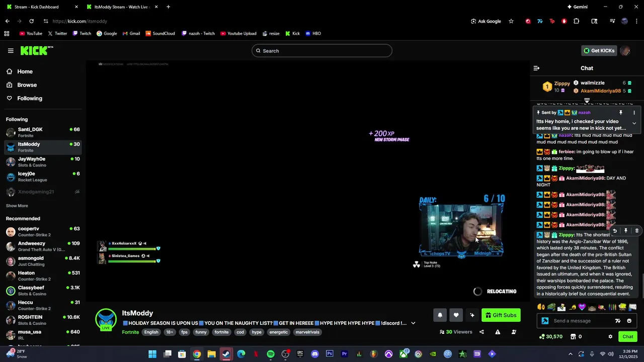Open 7TV emote picker in chat box

(x=618, y=321)
